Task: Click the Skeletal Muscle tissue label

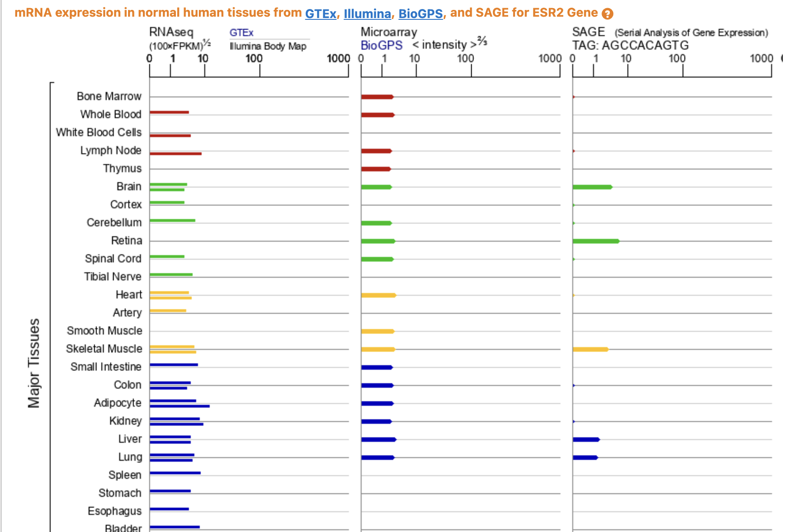Action: pyautogui.click(x=104, y=349)
